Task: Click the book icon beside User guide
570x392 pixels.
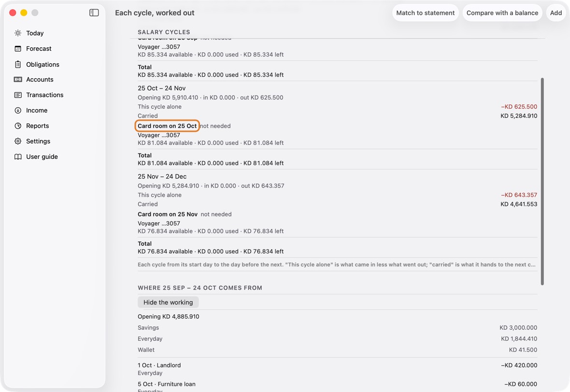Action: point(18,156)
